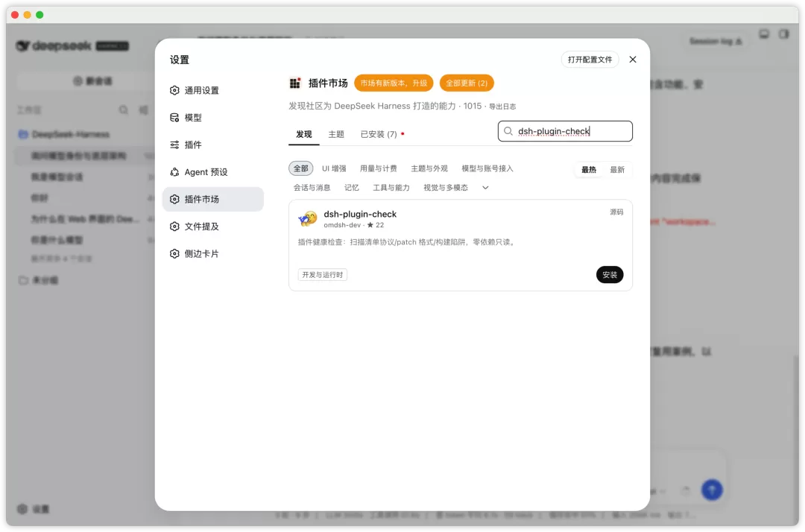Switch to the 发现 tab
The image size is (805, 532).
tap(304, 134)
